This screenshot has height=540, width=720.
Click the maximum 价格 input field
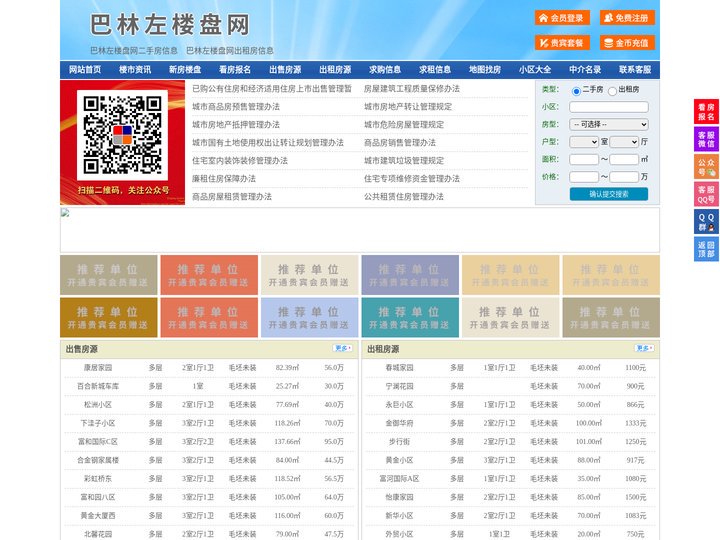coord(624,177)
